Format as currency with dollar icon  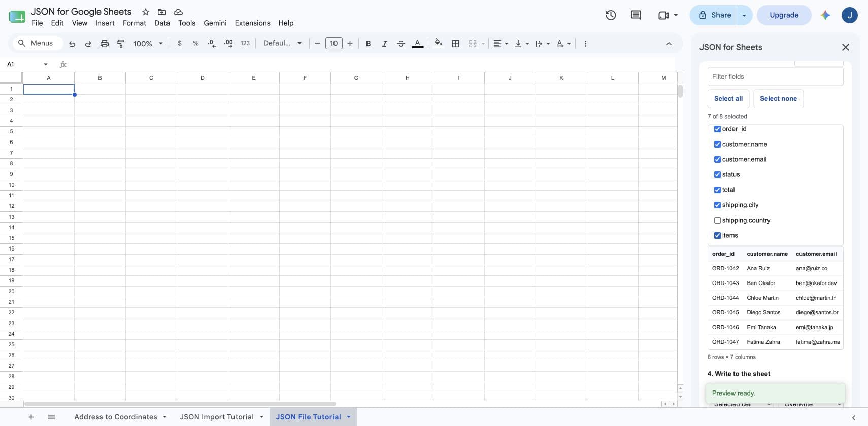point(180,43)
